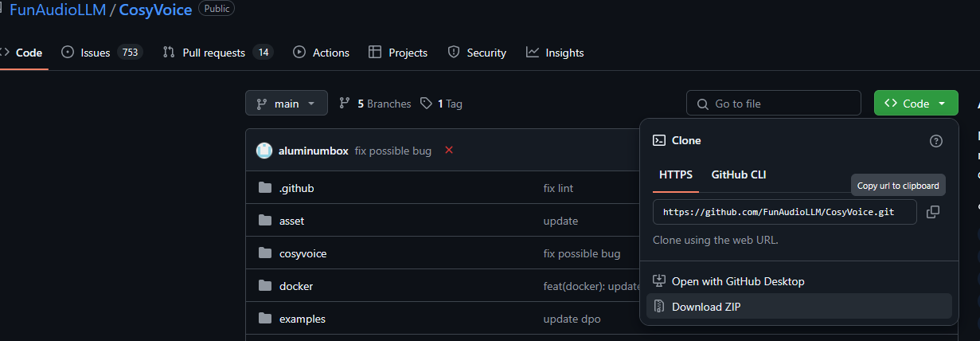View the Insights tab
Image resolution: width=980 pixels, height=341 pixels.
[555, 53]
